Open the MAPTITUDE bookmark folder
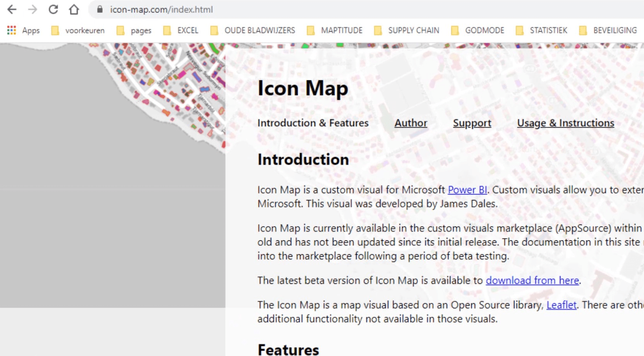 [335, 30]
